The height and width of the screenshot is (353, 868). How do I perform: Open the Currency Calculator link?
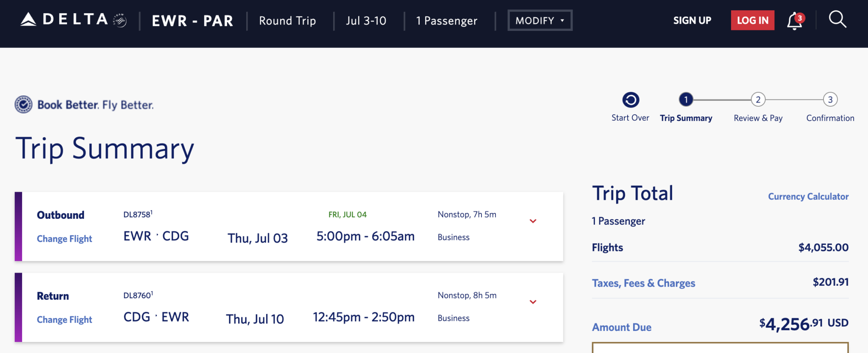tap(808, 196)
